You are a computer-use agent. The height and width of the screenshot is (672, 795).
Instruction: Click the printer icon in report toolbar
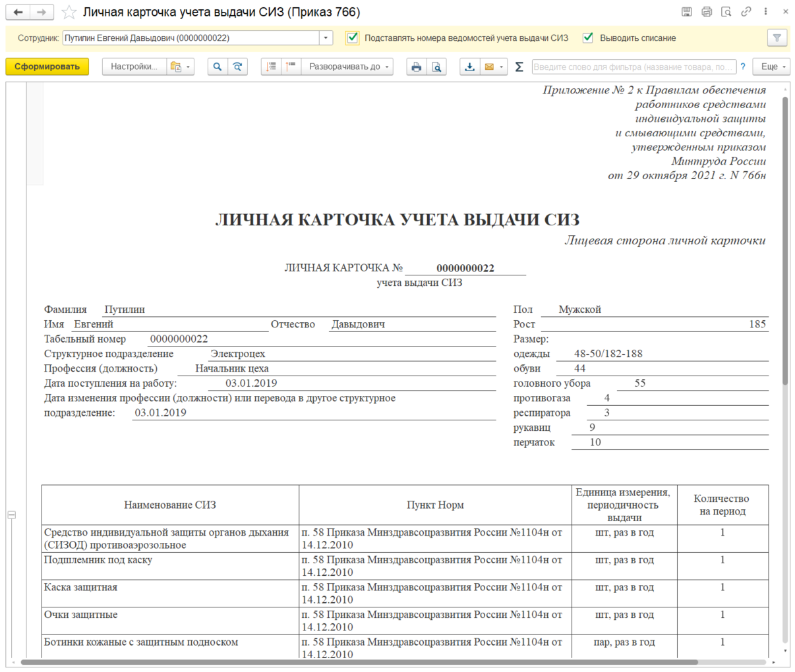click(416, 67)
